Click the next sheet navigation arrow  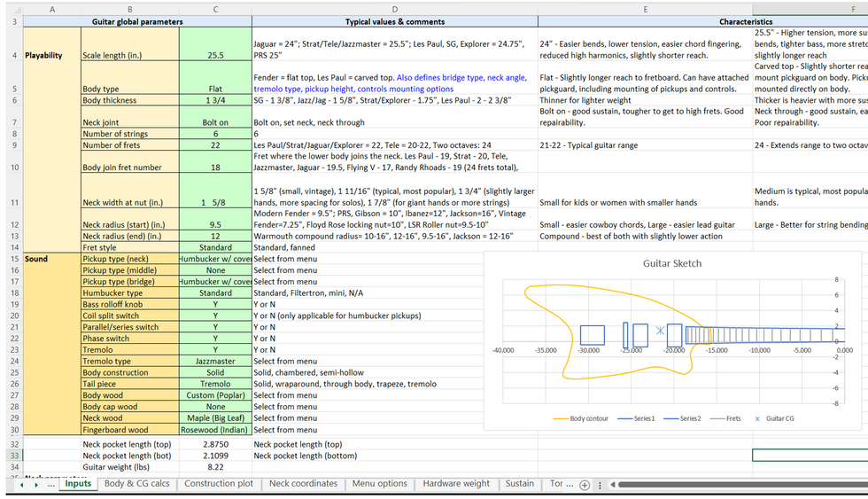tap(35, 485)
